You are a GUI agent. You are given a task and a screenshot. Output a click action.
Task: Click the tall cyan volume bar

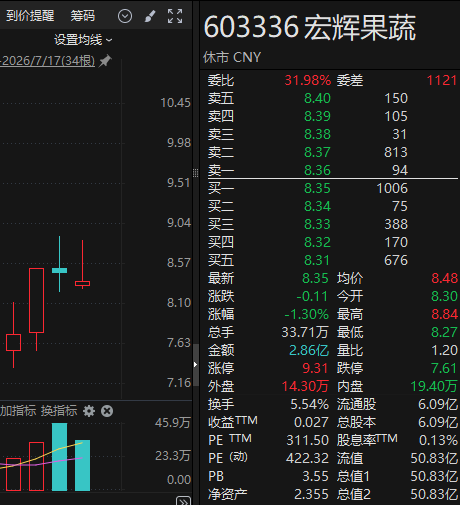pyautogui.click(x=59, y=457)
